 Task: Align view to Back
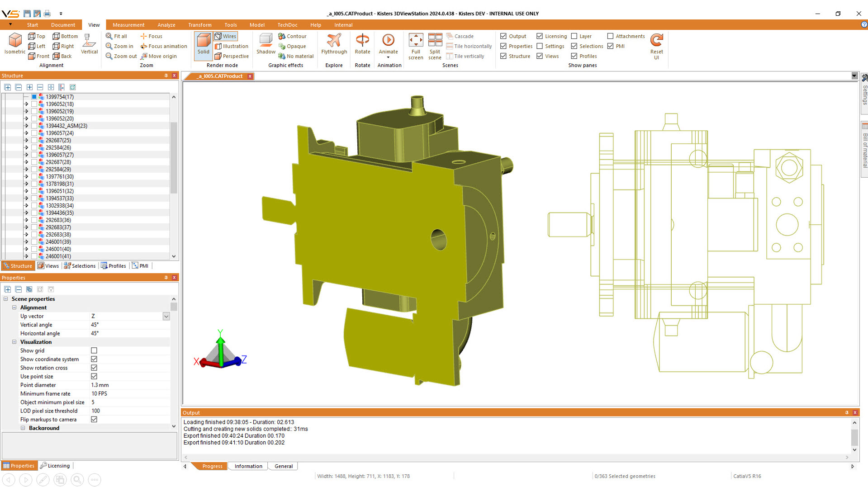[62, 56]
